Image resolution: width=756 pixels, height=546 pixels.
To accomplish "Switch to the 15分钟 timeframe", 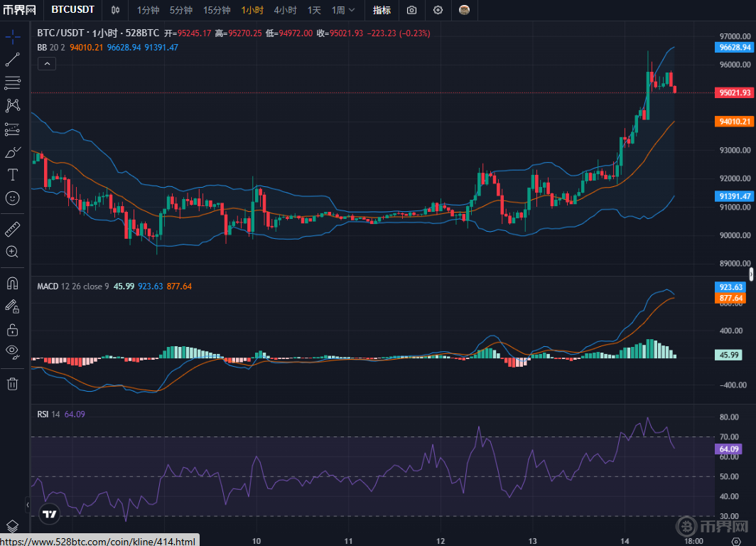I will (217, 10).
